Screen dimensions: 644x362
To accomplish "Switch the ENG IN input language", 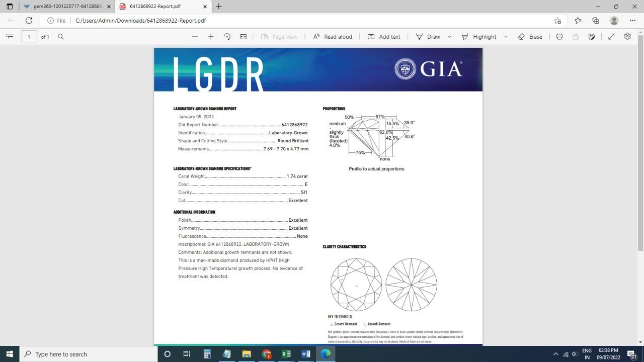I will click(587, 354).
